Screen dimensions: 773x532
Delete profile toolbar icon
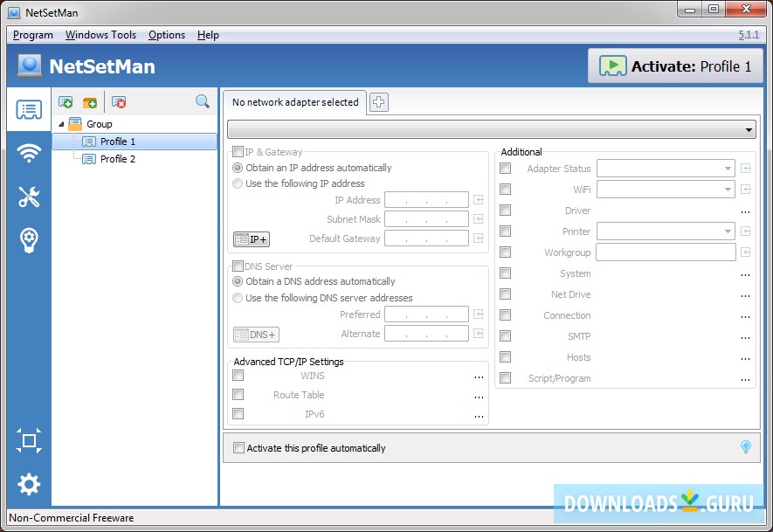[119, 102]
